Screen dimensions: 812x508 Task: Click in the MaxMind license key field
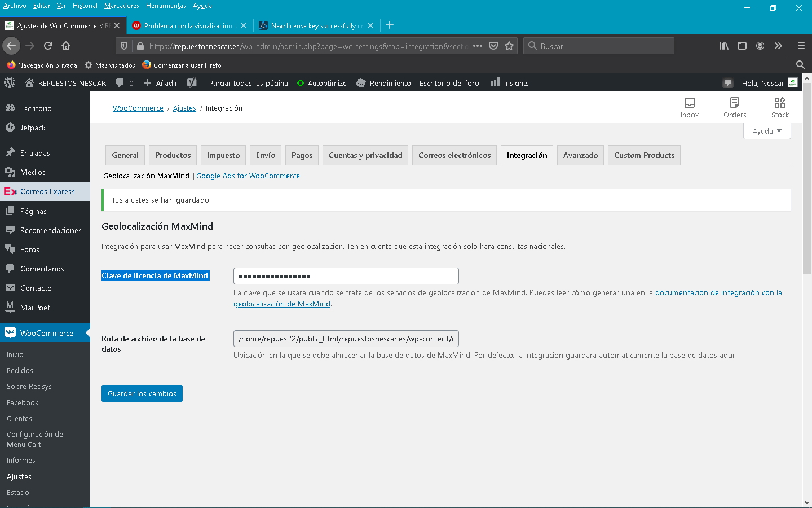point(346,276)
